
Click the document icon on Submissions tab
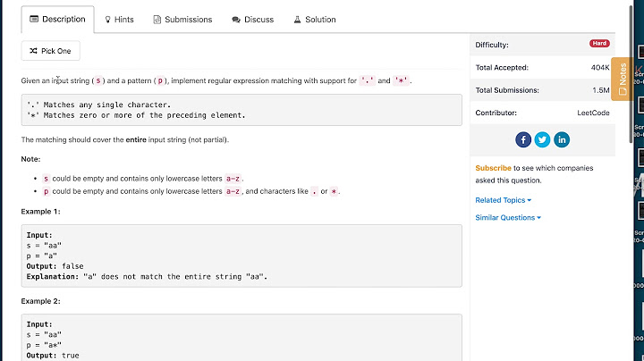(x=157, y=20)
